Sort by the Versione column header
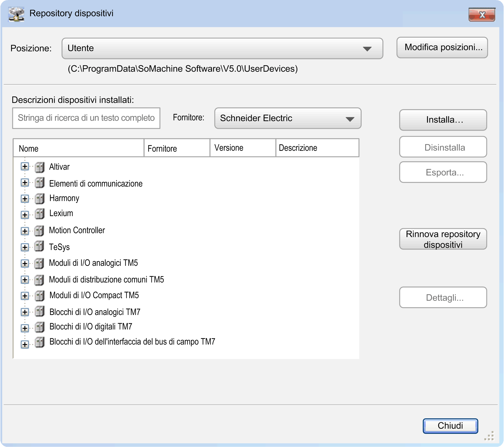504x447 pixels. [242, 148]
